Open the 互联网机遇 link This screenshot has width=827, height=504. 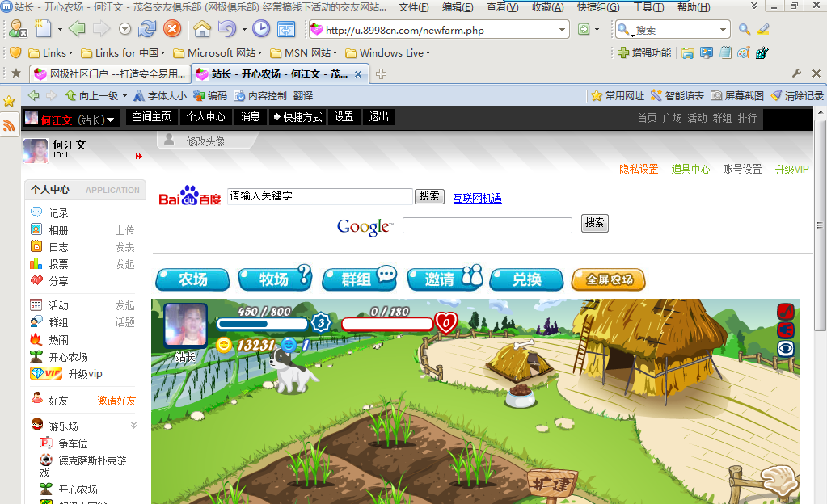(x=477, y=198)
